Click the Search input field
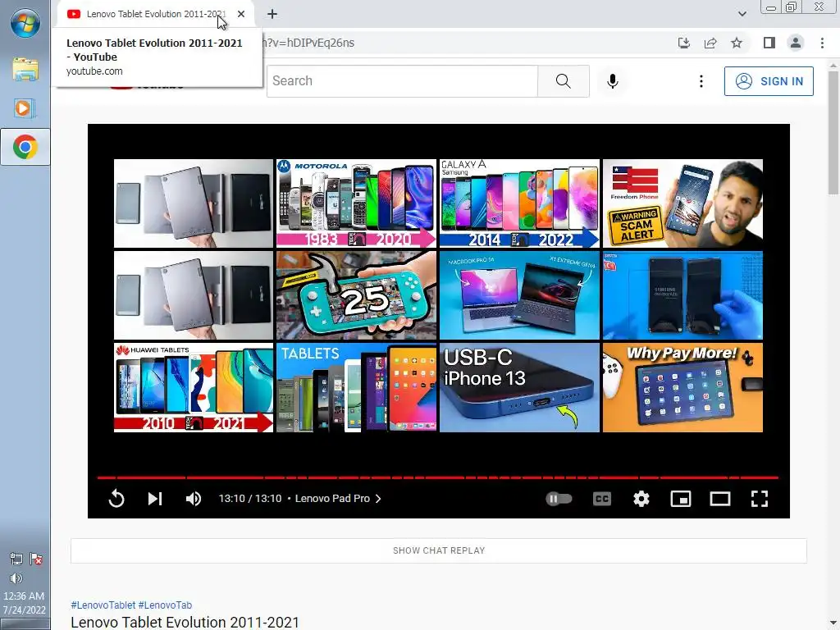This screenshot has height=630, width=840. [x=402, y=81]
